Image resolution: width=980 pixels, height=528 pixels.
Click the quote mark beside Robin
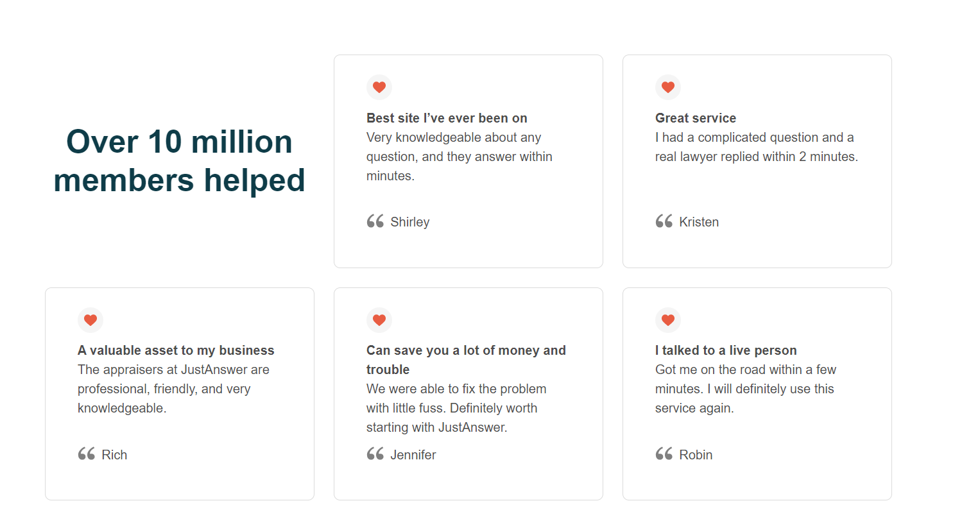coord(664,454)
